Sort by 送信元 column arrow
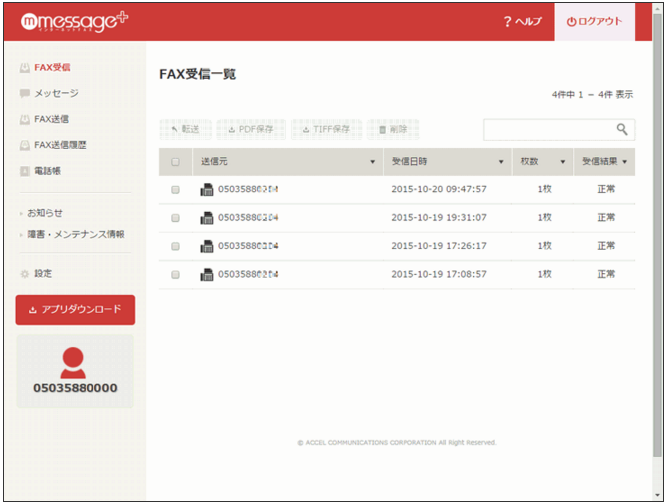 (x=373, y=162)
